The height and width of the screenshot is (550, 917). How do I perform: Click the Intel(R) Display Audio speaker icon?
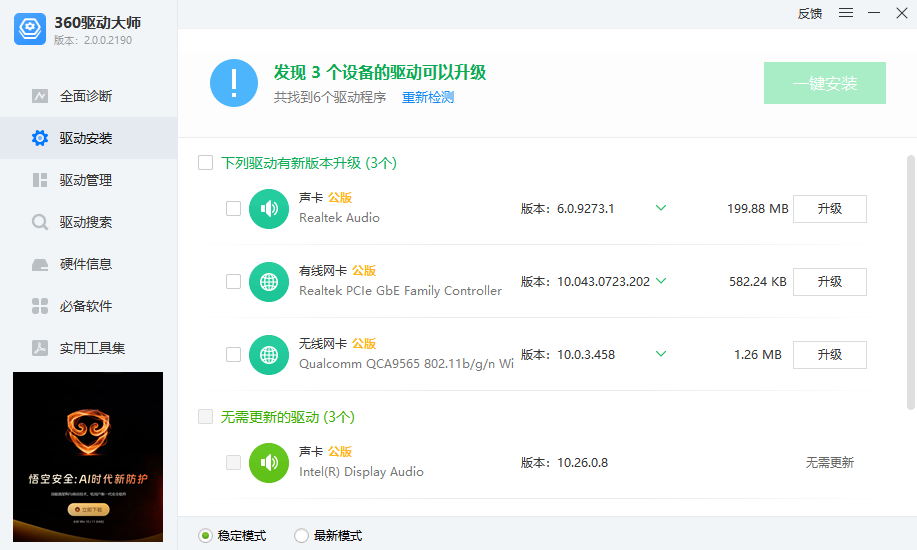269,463
